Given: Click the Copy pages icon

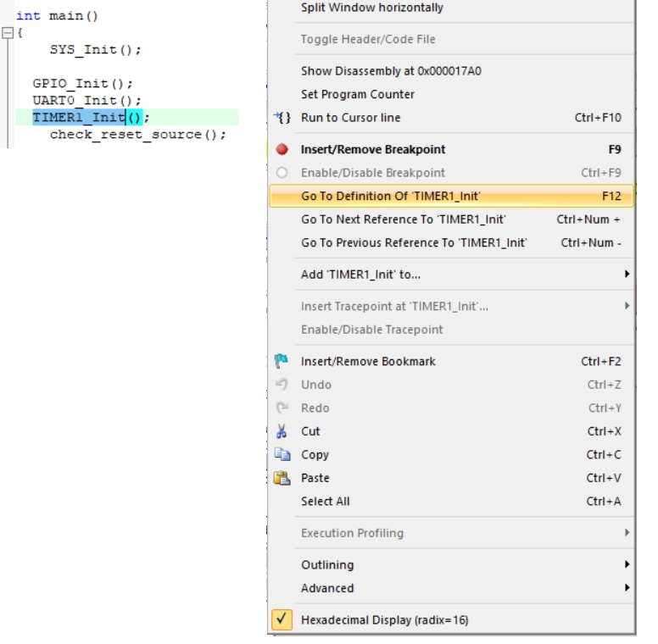Looking at the screenshot, I should [x=282, y=454].
